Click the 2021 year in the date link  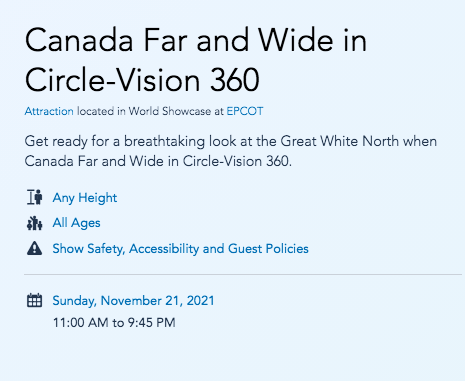[x=200, y=301]
